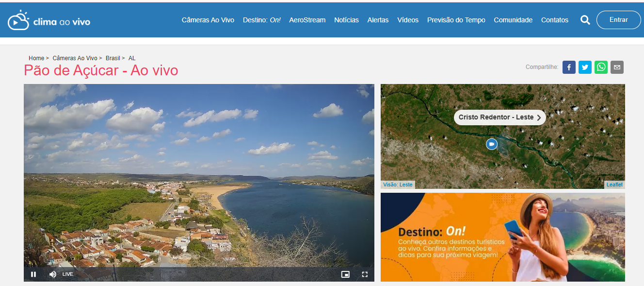The width and height of the screenshot is (644, 286).
Task: Open the Leaflet attribution link
Action: [x=614, y=185]
